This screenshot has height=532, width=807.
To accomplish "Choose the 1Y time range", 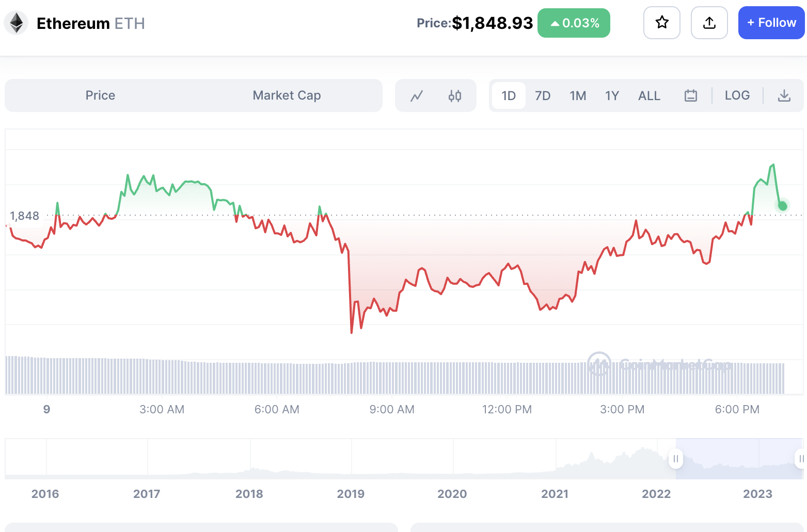I will click(612, 95).
